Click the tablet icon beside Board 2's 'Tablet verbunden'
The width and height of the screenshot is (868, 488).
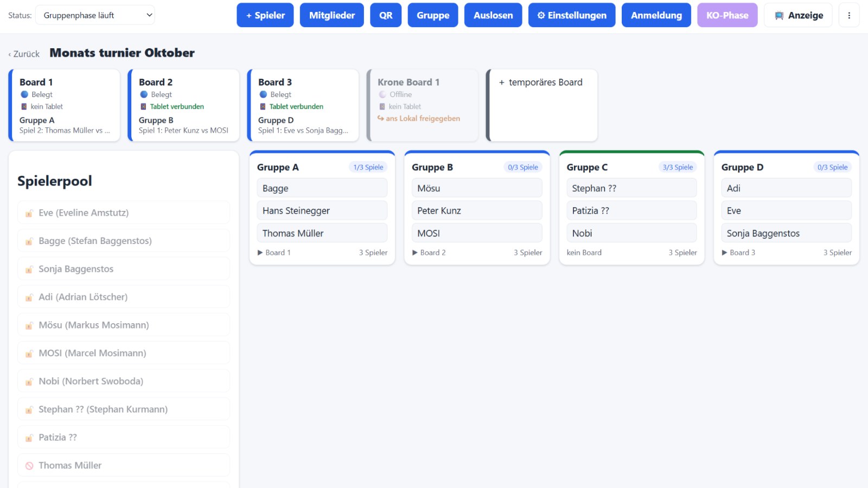click(x=144, y=107)
